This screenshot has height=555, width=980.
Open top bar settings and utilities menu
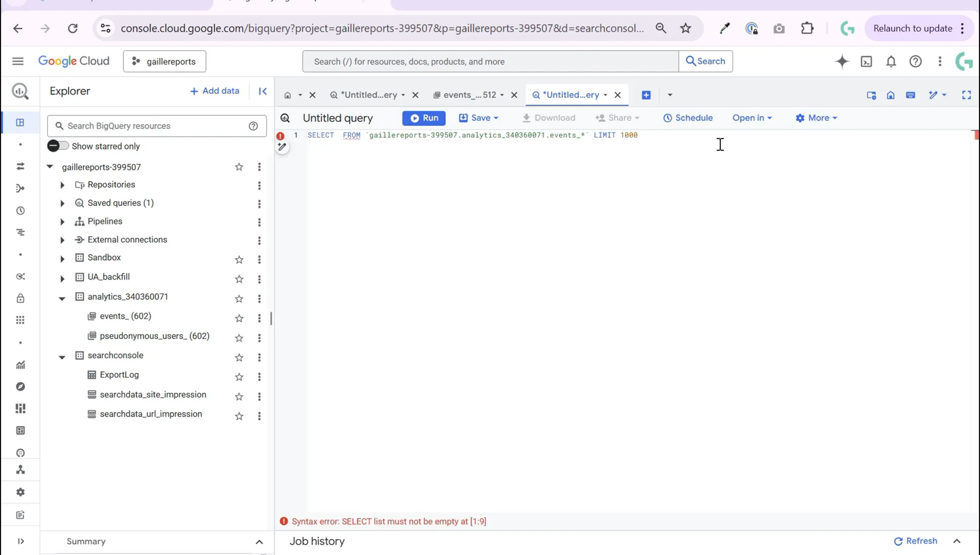(x=940, y=61)
